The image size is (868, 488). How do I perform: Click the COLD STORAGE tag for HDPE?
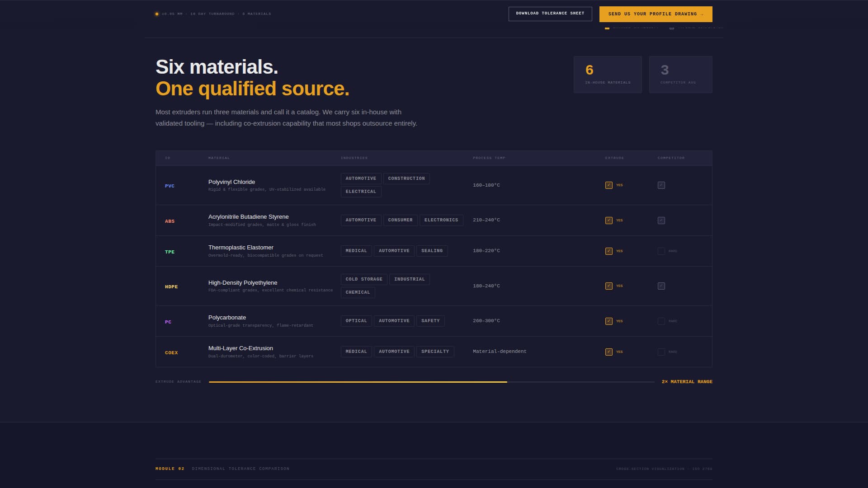[x=363, y=279]
